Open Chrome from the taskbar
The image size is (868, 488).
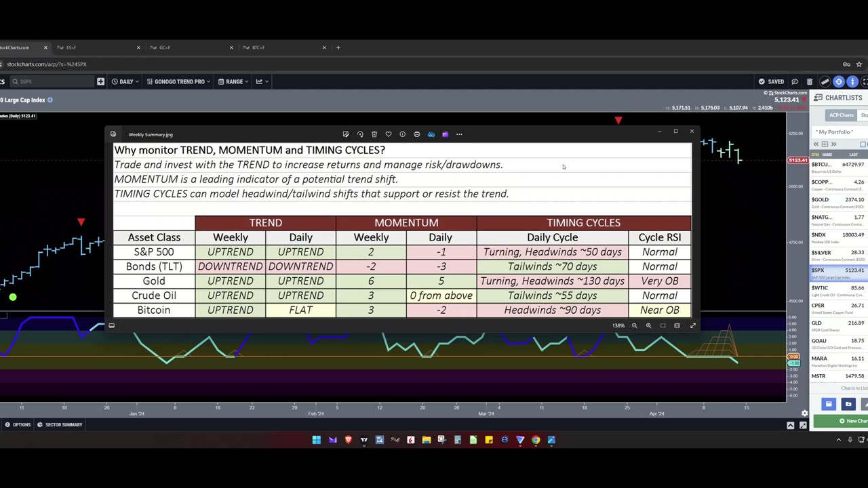[x=536, y=440]
